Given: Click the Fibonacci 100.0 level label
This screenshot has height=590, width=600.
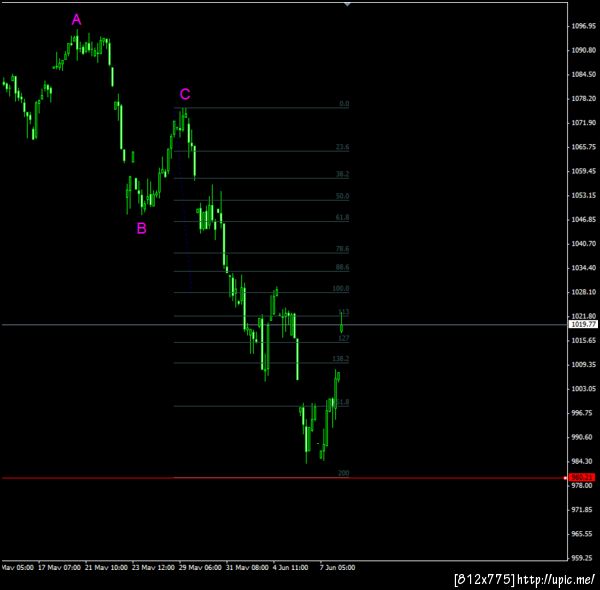Looking at the screenshot, I should point(341,288).
